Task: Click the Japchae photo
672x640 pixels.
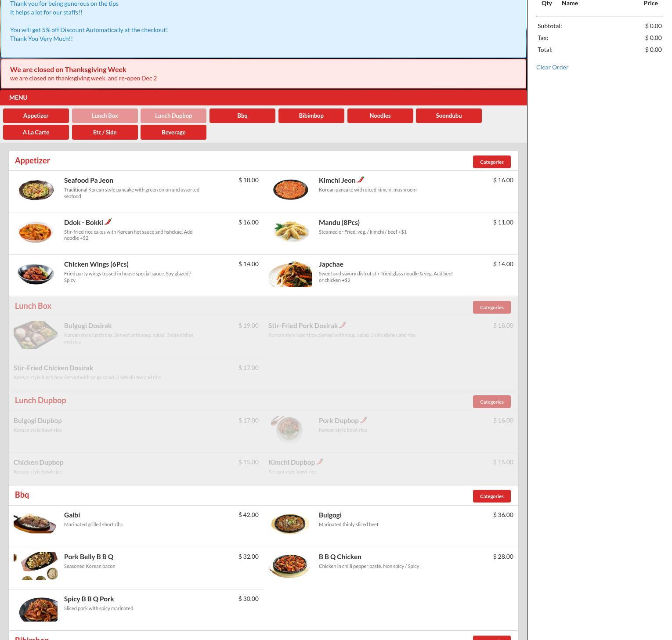Action: tap(290, 274)
